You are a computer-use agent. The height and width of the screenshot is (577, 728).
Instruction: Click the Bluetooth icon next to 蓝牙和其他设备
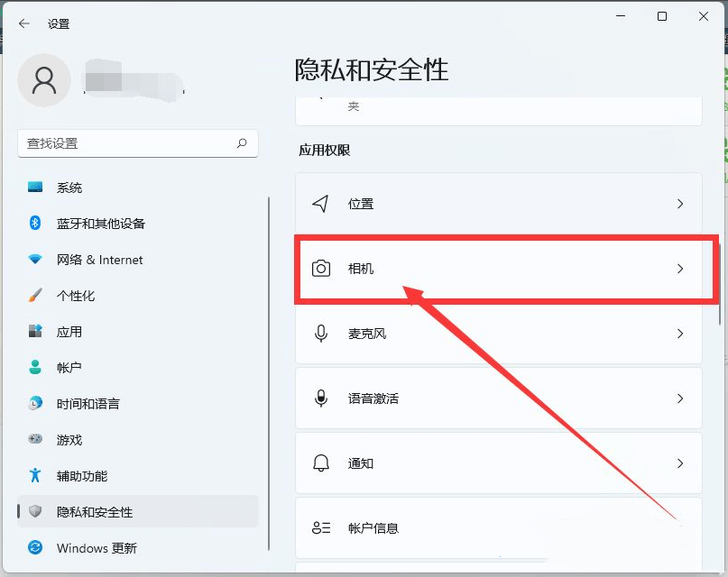(34, 224)
